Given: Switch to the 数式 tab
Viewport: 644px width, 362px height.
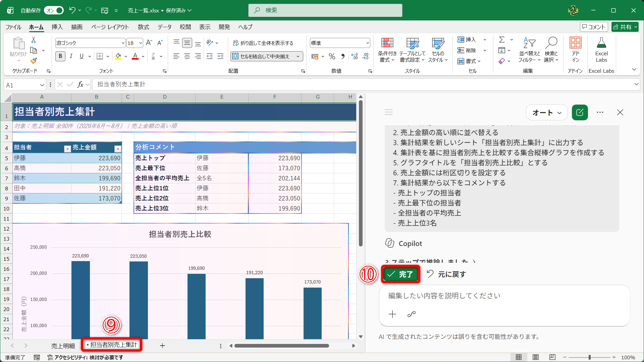Looking at the screenshot, I should tap(144, 27).
